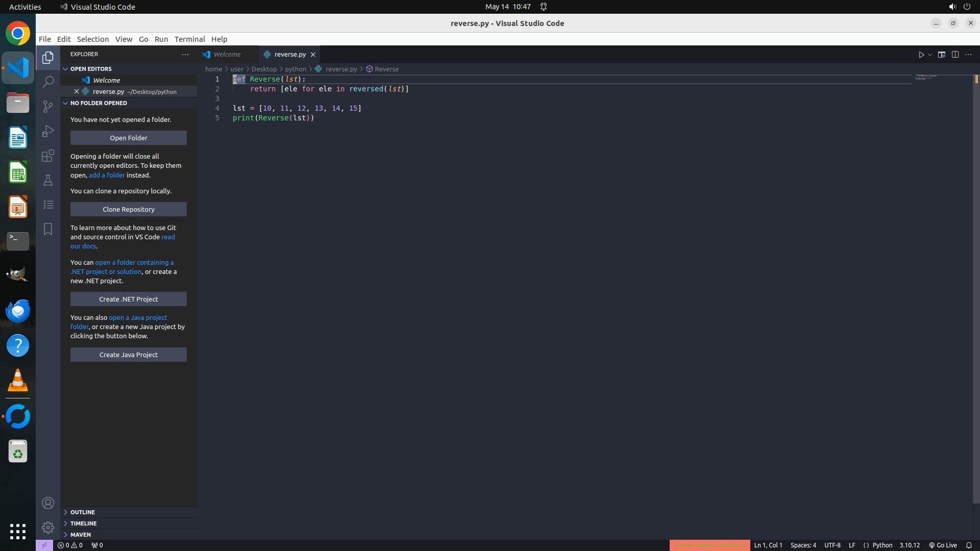Open the Run and Debug view

point(48,131)
